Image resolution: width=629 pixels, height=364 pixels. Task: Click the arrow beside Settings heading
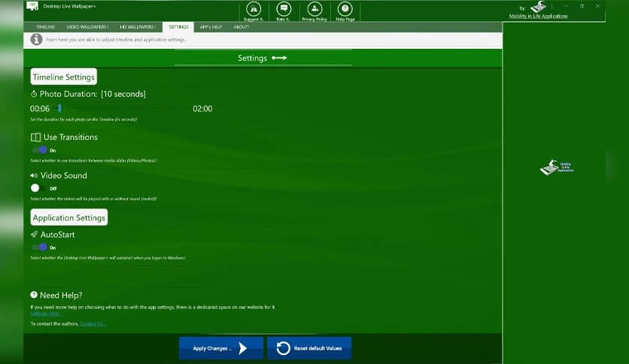pyautogui.click(x=279, y=58)
